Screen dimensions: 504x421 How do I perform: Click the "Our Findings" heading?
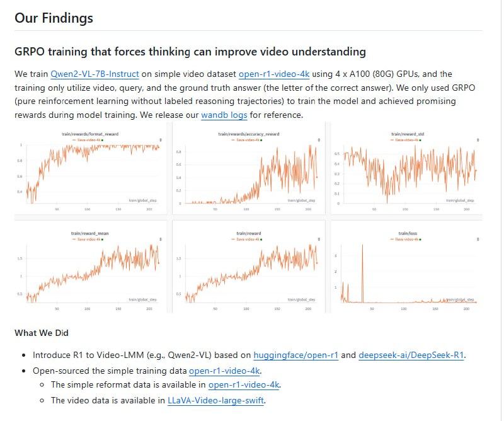point(54,18)
